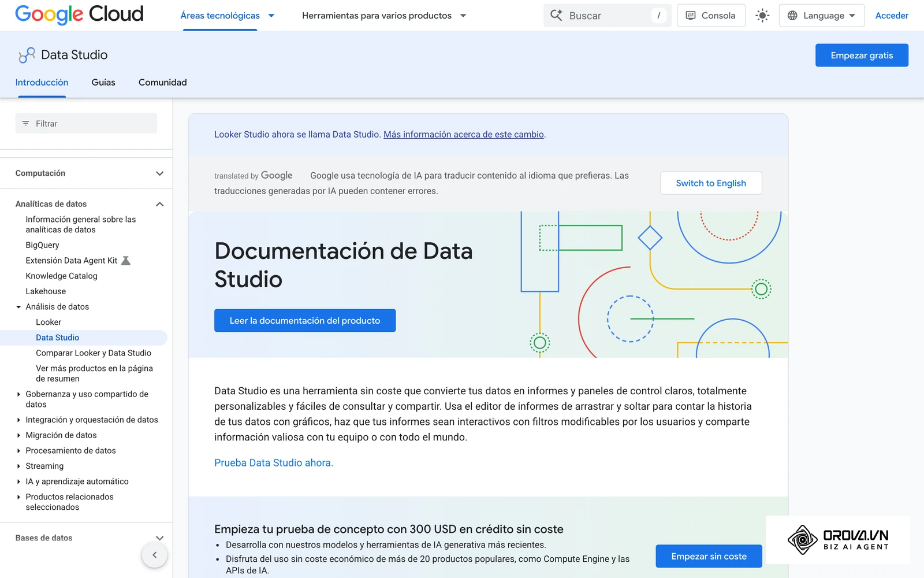Expand the Migración de datos node
The height and width of the screenshot is (578, 924).
(x=18, y=435)
